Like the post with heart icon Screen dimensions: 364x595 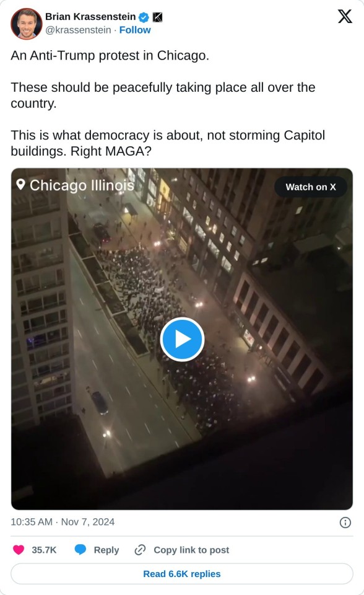pyautogui.click(x=19, y=550)
